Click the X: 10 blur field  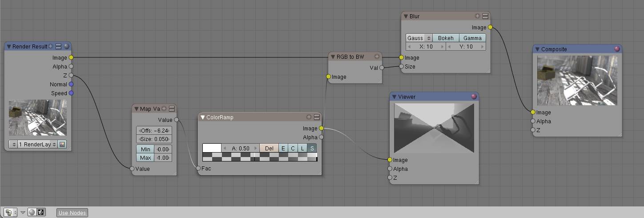pyautogui.click(x=426, y=46)
